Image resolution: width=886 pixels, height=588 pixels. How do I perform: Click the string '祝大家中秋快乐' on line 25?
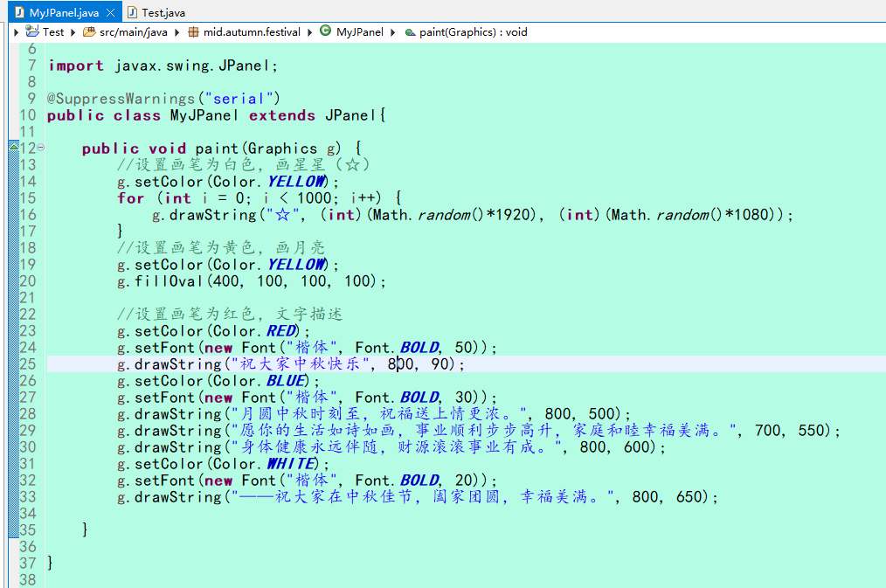300,363
